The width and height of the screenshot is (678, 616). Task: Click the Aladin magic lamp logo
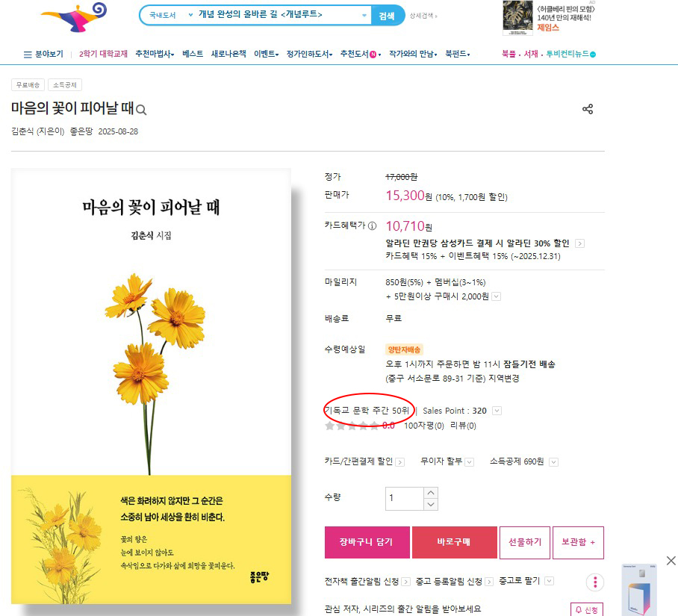click(75, 17)
